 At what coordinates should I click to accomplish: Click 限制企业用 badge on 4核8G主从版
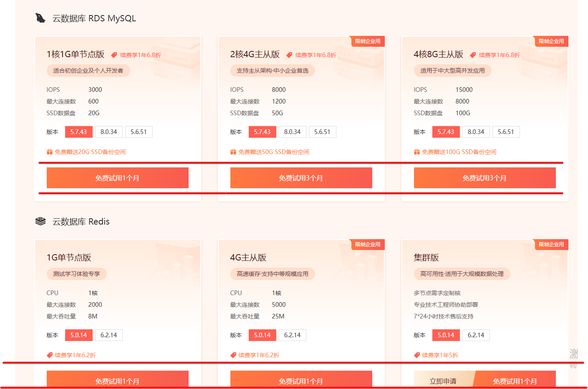551,41
